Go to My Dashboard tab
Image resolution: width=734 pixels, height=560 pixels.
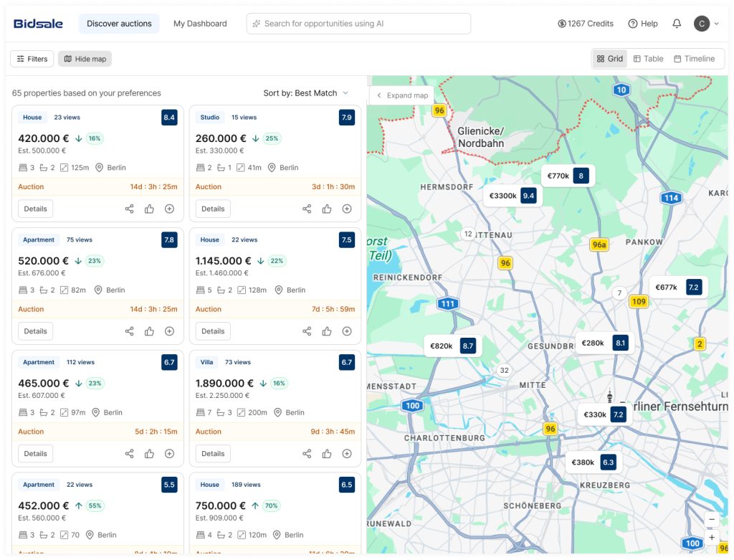point(200,24)
